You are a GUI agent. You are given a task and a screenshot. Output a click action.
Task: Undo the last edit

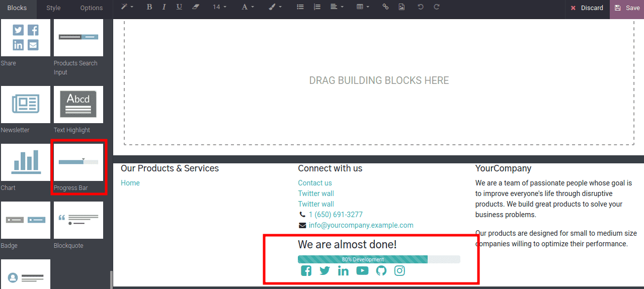421,7
